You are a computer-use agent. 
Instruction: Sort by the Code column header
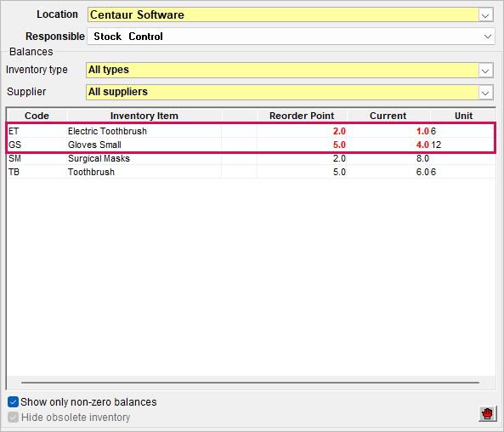pos(37,116)
